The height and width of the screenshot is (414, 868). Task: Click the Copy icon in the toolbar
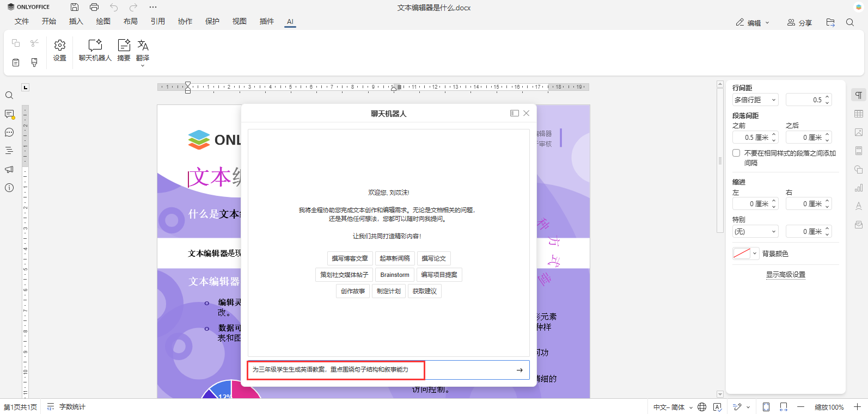coord(16,43)
